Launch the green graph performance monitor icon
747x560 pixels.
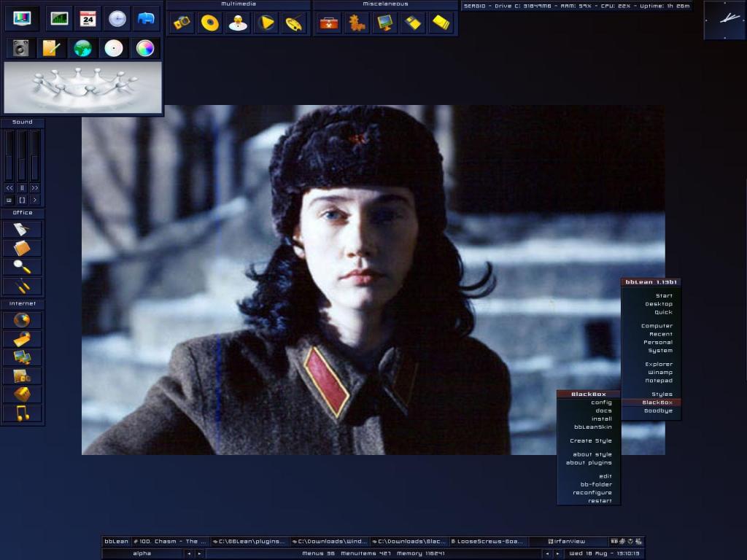[59, 18]
